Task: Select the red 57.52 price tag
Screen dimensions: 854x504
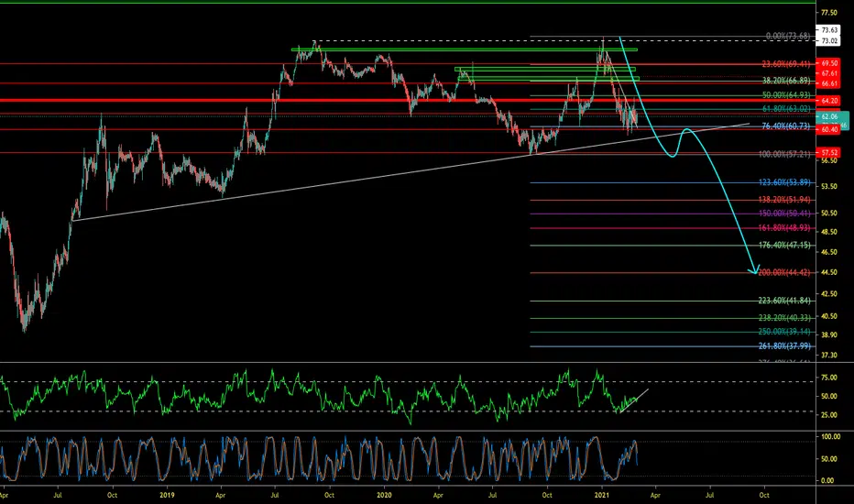Action: pyautogui.click(x=827, y=152)
